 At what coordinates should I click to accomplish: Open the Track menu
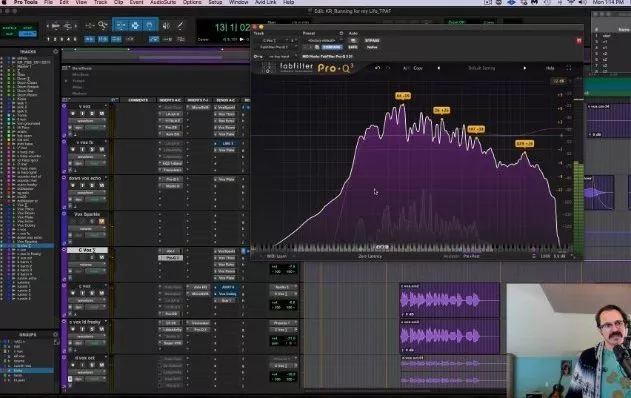(x=101, y=2)
